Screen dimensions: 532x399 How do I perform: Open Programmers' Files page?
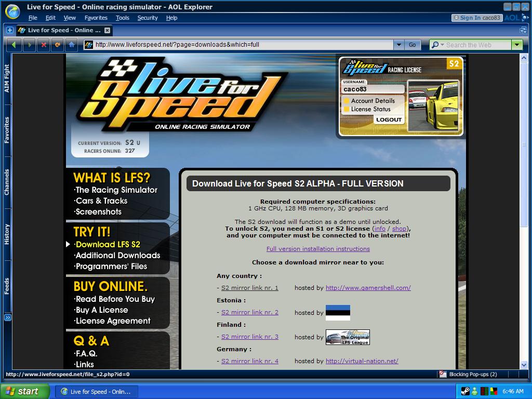[111, 267]
